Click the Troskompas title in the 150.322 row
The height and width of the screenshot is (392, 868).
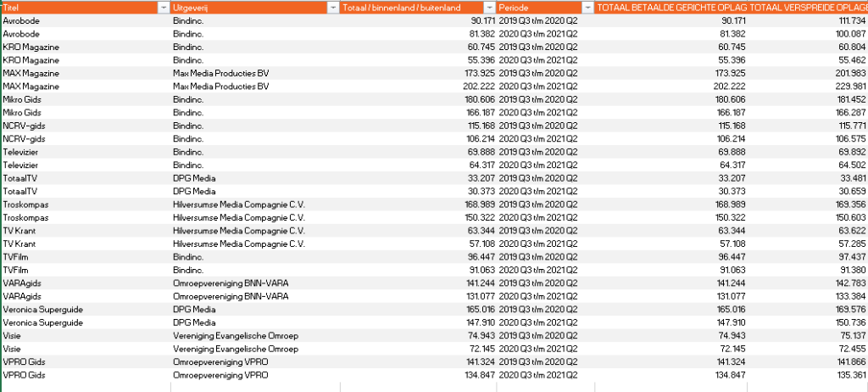coord(25,218)
